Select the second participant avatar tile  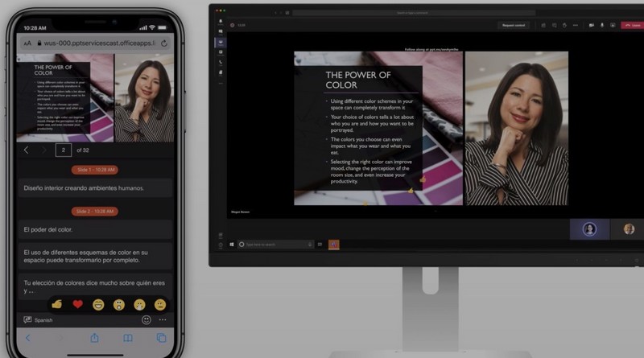coord(629,229)
